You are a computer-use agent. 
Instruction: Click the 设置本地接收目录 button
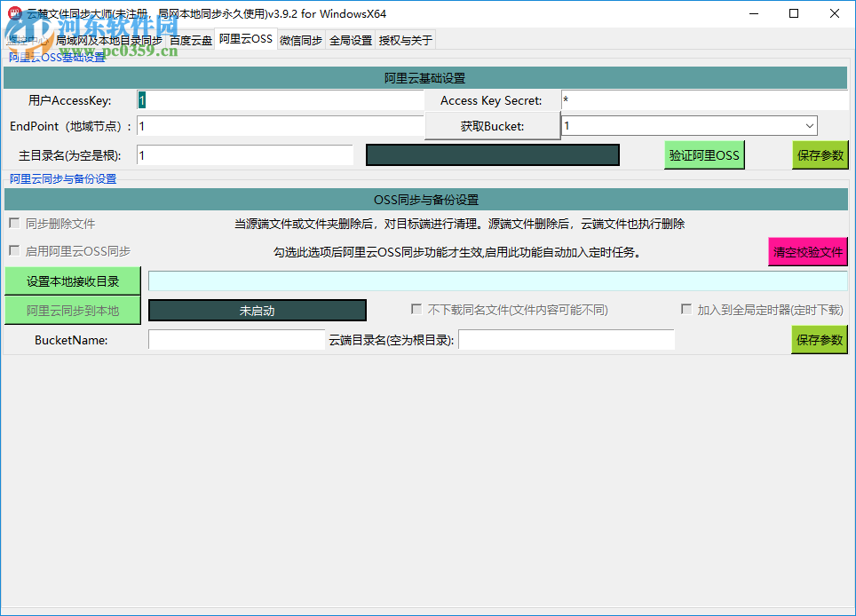pos(73,281)
